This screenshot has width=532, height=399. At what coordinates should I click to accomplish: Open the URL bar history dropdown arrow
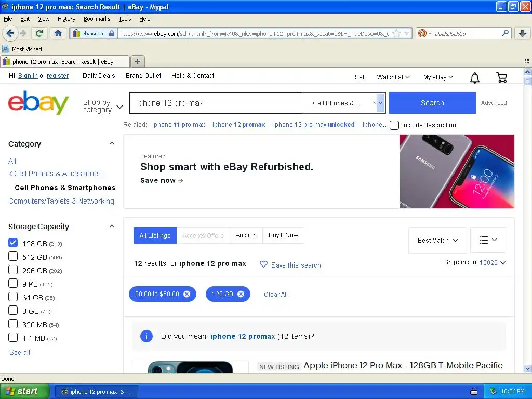406,33
